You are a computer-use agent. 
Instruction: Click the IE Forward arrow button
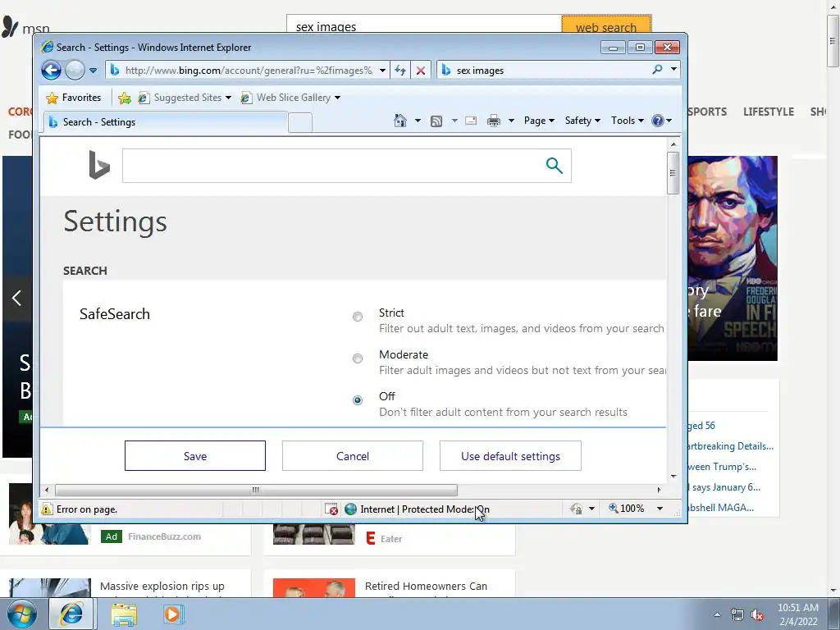[75, 71]
